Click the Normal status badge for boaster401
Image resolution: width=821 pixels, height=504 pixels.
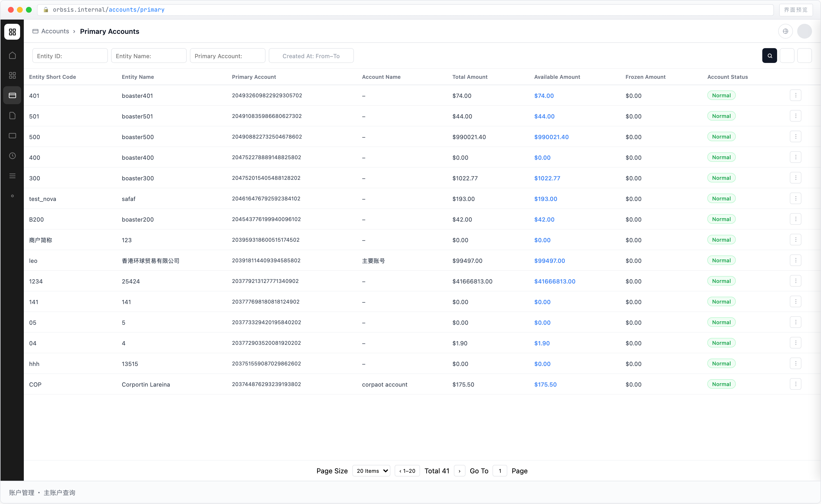[722, 95]
